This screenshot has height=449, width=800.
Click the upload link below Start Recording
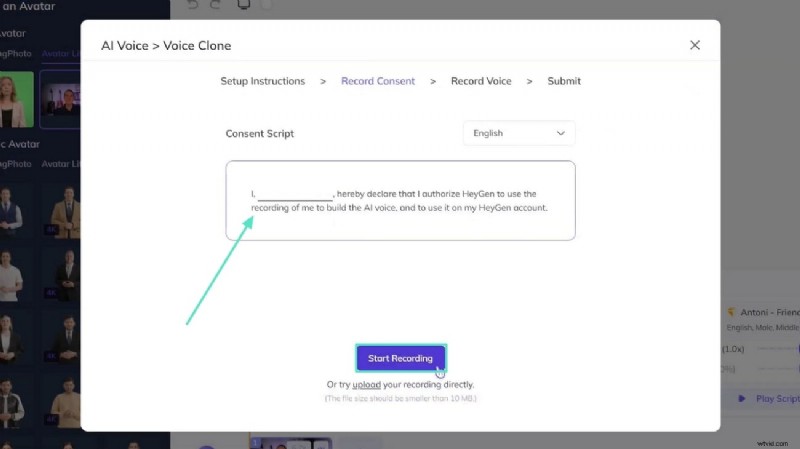click(x=366, y=385)
